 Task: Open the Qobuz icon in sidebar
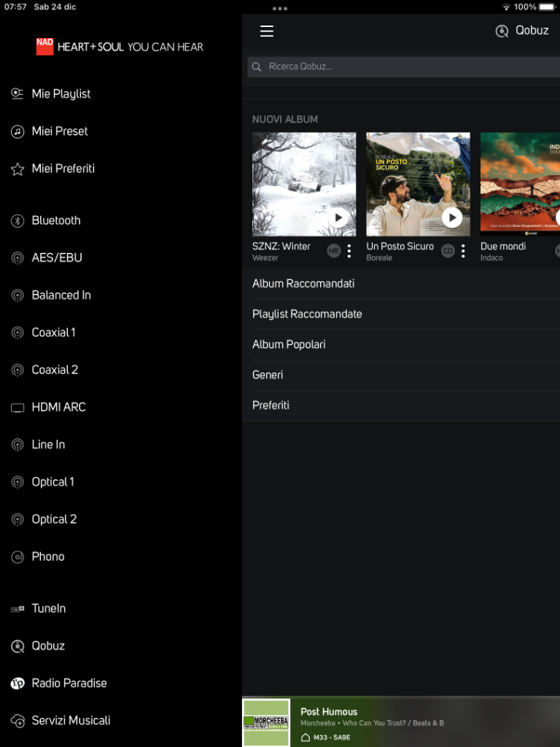(x=17, y=646)
